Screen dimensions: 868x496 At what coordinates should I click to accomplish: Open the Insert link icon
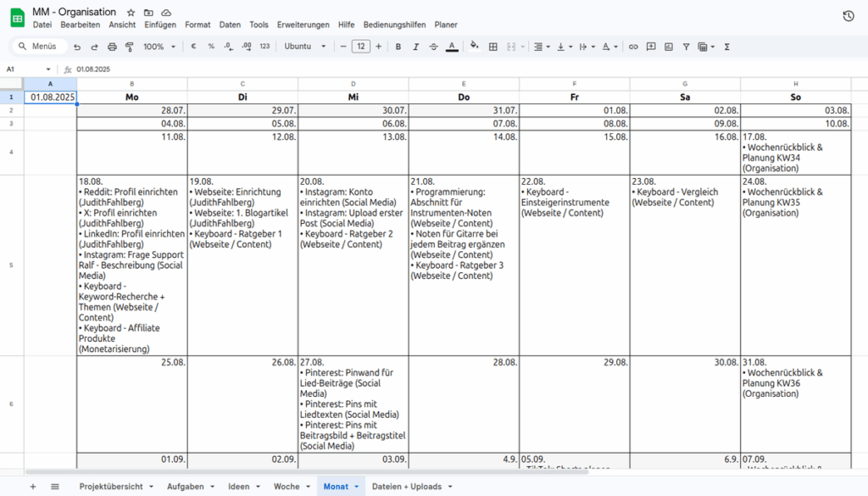[633, 47]
